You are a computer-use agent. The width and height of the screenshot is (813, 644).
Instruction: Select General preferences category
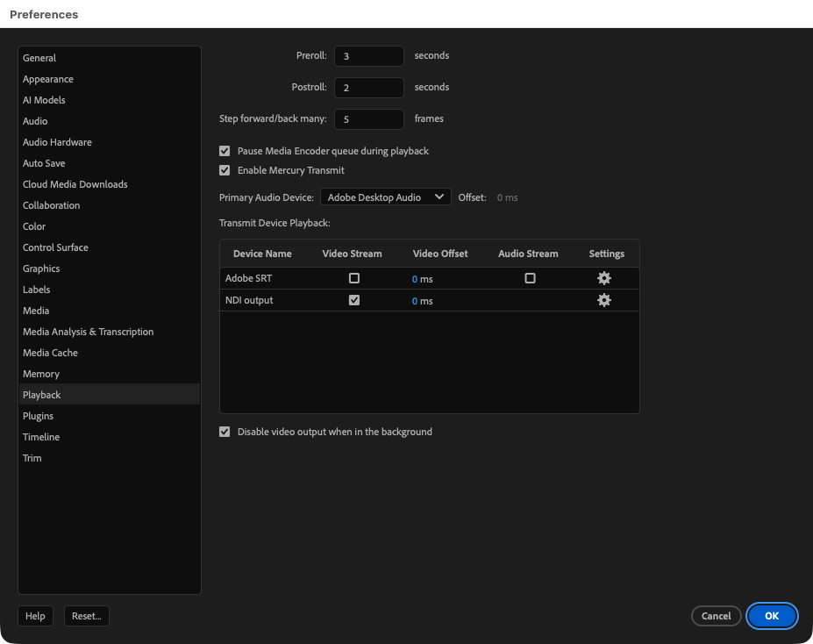tap(110, 58)
